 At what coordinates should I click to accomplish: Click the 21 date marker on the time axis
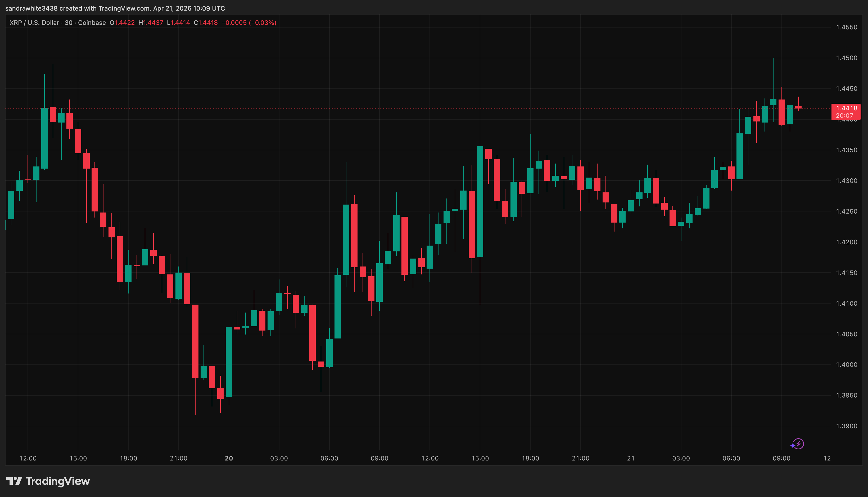tap(630, 458)
